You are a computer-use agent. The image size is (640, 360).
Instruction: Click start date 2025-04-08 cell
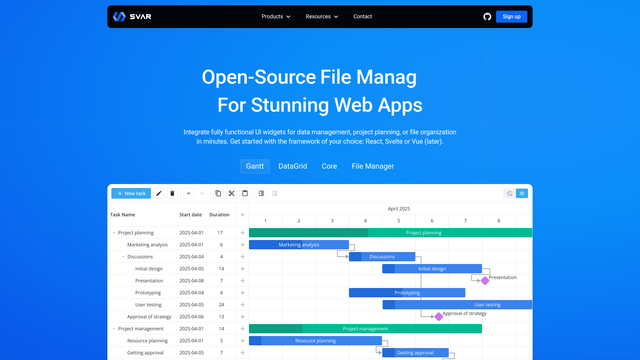point(191,281)
